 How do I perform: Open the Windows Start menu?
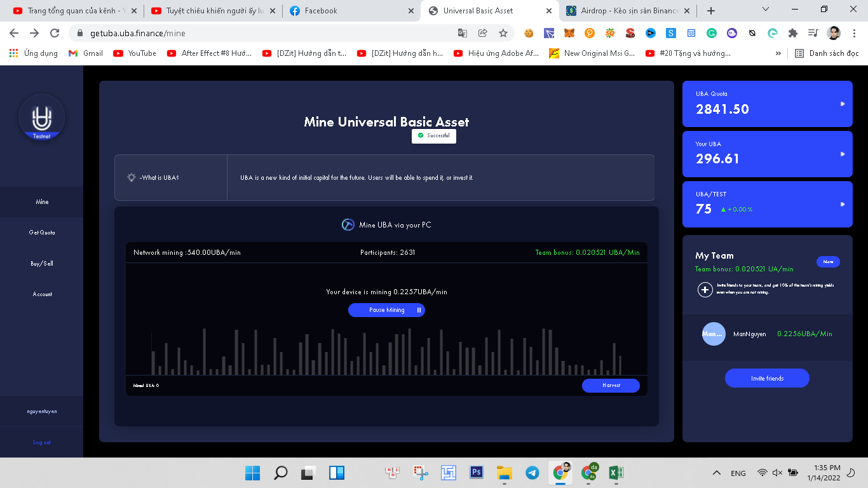click(x=252, y=473)
